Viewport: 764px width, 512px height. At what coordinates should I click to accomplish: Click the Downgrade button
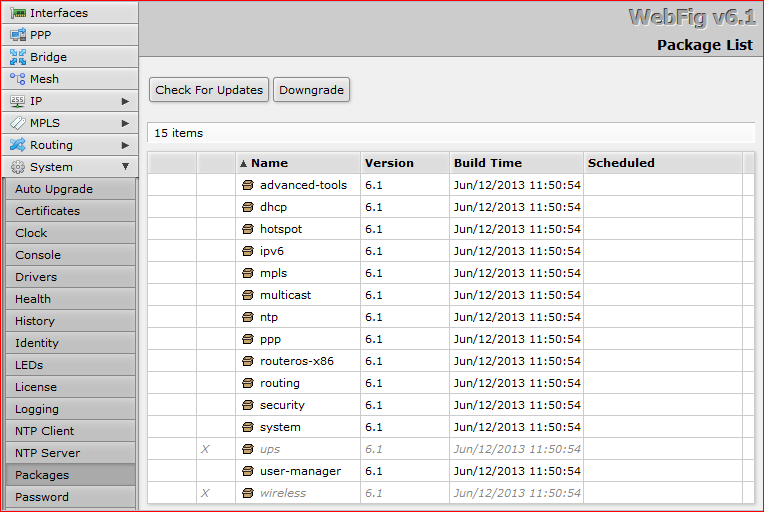[x=311, y=90]
